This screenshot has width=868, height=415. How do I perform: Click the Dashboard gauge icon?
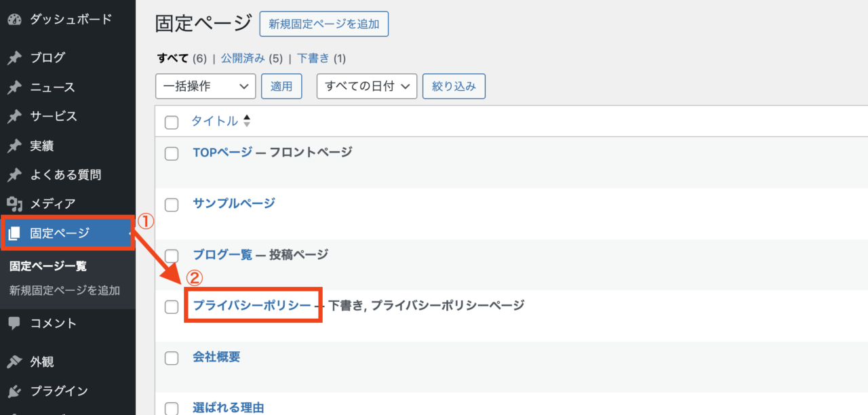pyautogui.click(x=14, y=20)
